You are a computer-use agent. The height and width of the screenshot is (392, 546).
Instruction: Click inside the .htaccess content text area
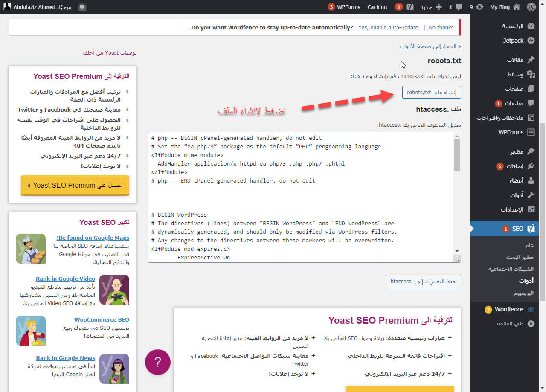click(304, 197)
